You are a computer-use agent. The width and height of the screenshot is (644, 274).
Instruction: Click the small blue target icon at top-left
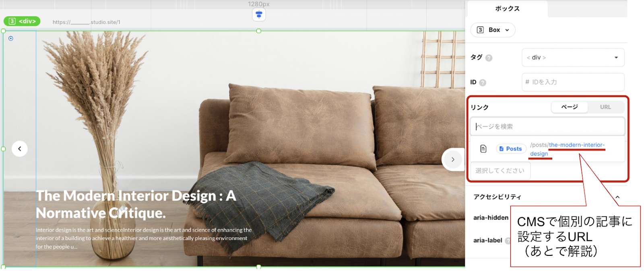coord(11,39)
